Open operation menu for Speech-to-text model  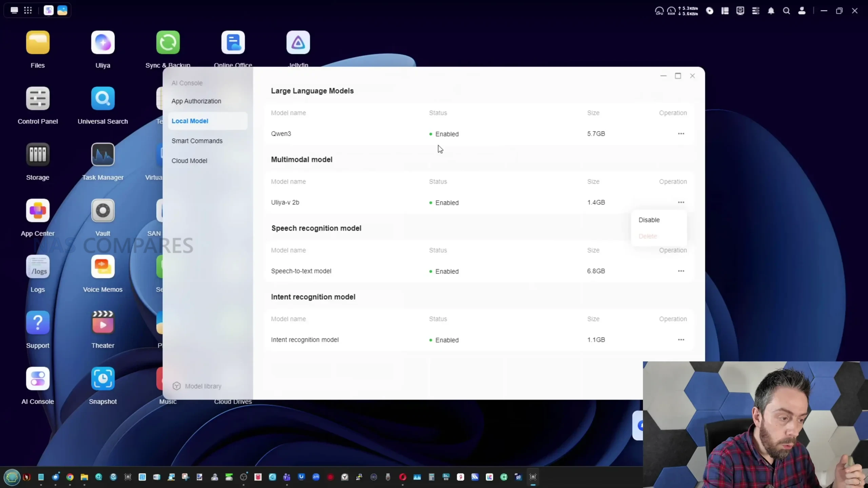[x=681, y=271]
